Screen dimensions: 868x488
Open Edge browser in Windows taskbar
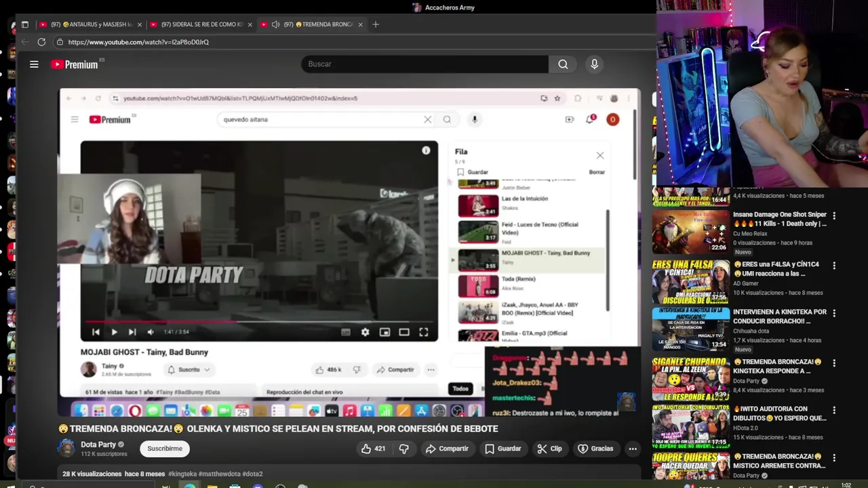[190, 486]
